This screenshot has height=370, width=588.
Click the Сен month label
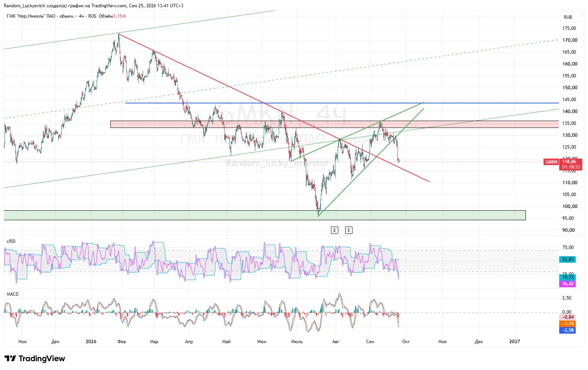pos(370,342)
